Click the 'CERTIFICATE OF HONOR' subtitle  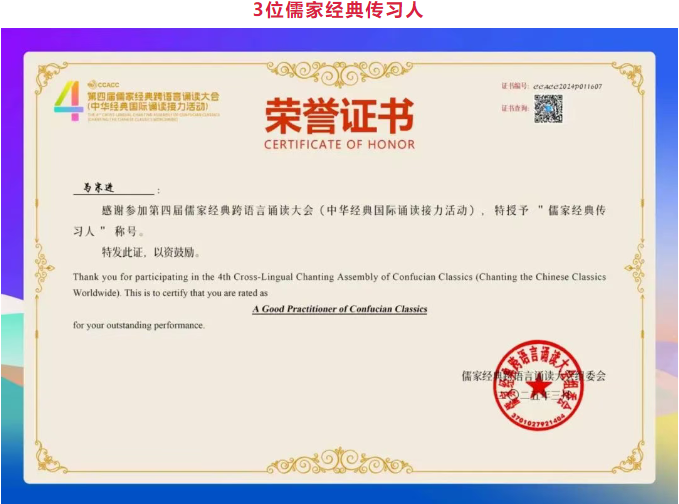340,144
